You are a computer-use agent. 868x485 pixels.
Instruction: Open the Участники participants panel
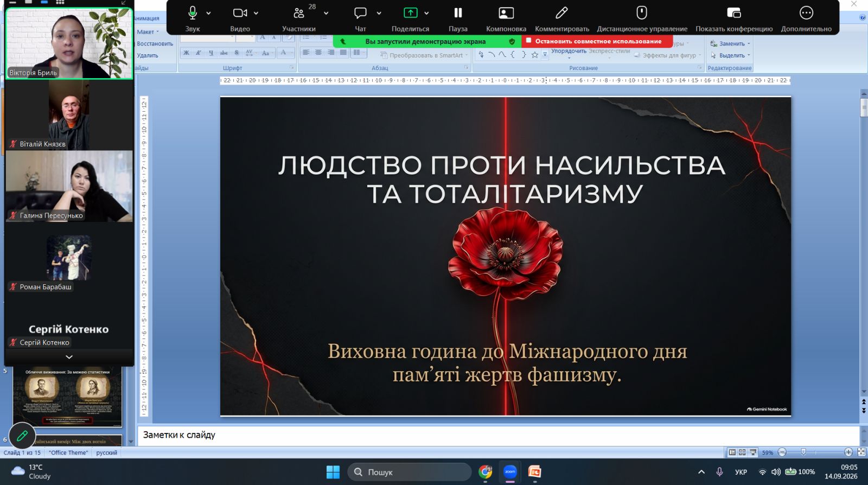point(299,19)
